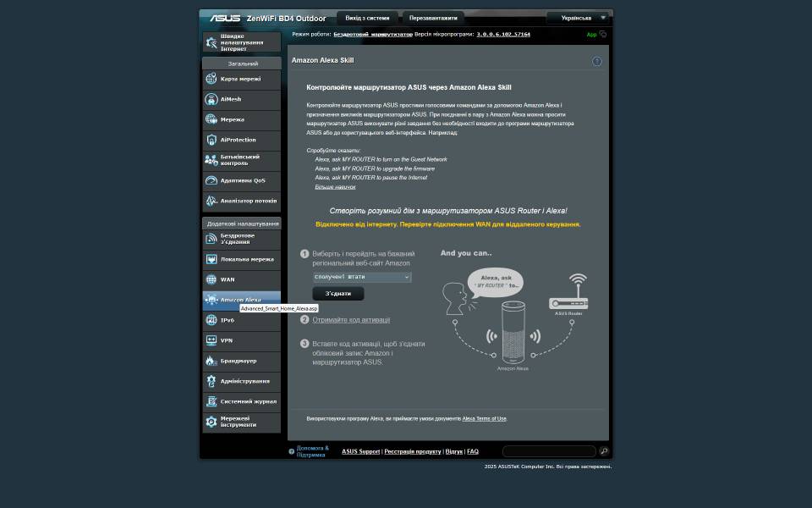Click the WAN globe icon
This screenshot has width=812, height=508.
coord(211,279)
